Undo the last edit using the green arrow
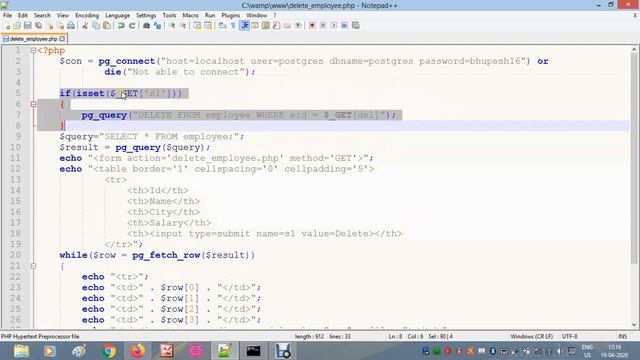640x360 pixels. click(x=121, y=26)
